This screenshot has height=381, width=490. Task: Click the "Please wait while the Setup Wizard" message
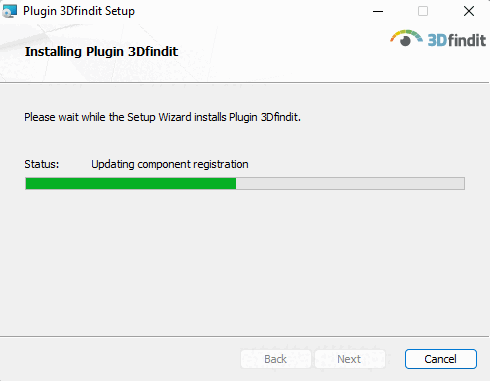(x=162, y=117)
